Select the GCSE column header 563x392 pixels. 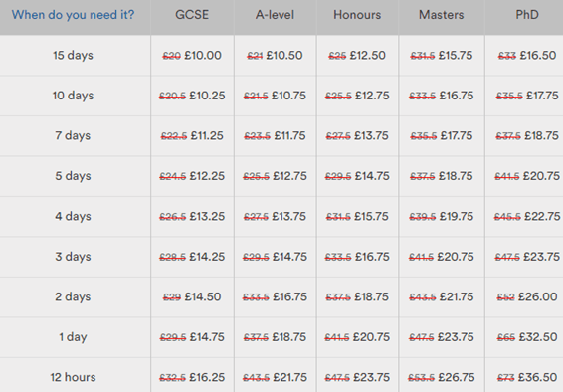[x=192, y=15]
